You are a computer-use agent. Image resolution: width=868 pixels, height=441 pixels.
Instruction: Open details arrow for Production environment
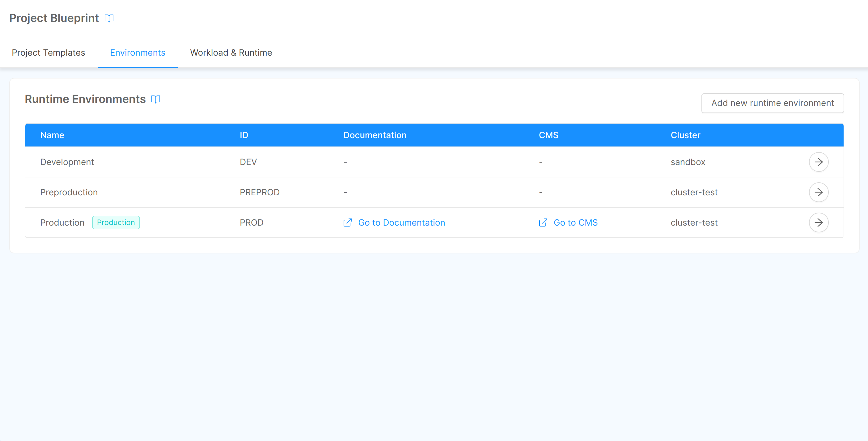819,222
